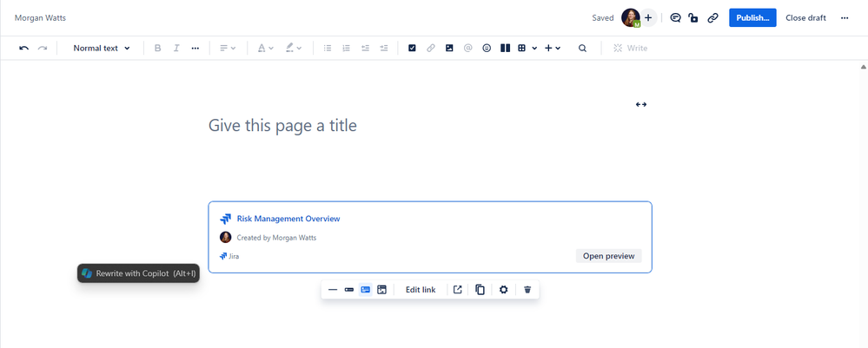Open the Risk Management Overview link
The width and height of the screenshot is (868, 348).
(x=288, y=219)
